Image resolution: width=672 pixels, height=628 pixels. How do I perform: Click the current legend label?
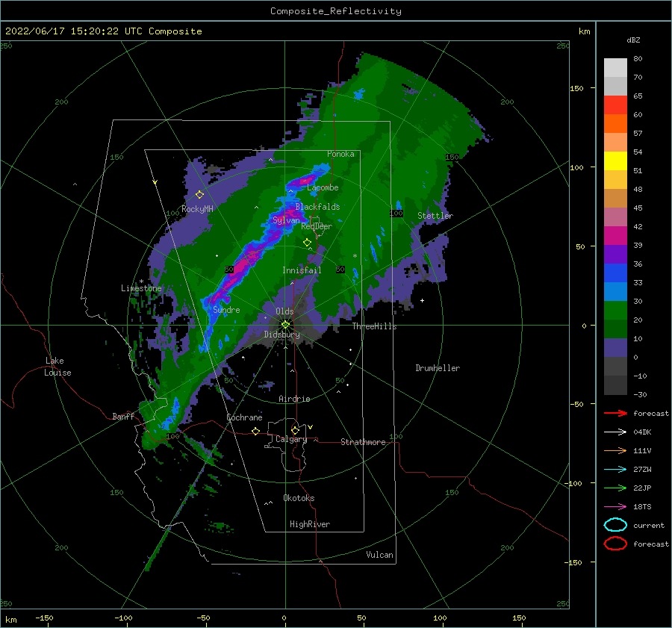(x=649, y=525)
